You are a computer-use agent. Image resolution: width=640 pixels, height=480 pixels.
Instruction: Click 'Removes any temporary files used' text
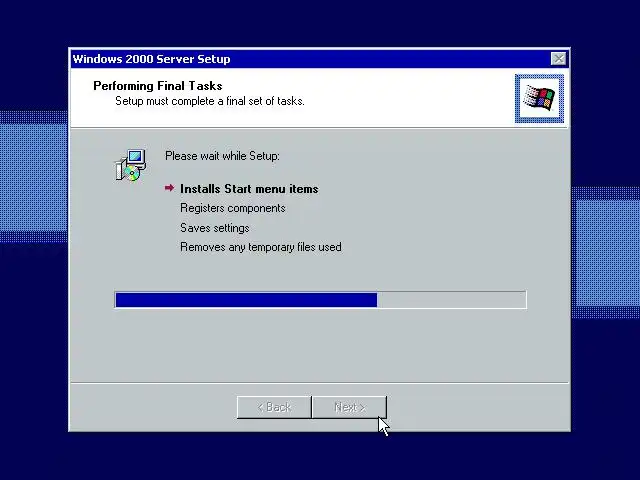point(261,247)
